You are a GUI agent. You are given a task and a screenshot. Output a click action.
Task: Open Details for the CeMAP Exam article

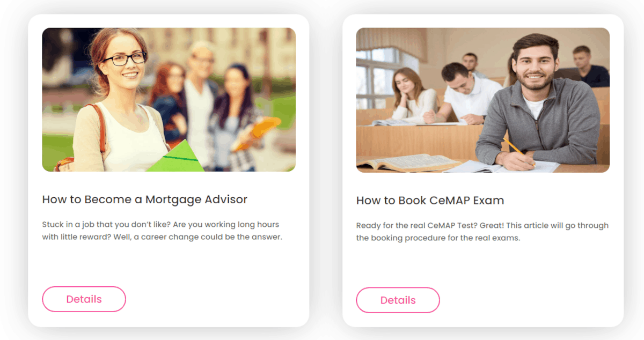[x=398, y=300]
